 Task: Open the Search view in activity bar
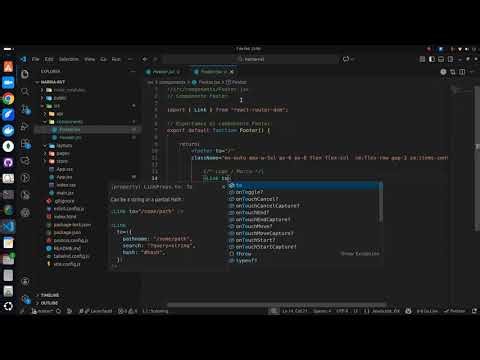point(25,91)
